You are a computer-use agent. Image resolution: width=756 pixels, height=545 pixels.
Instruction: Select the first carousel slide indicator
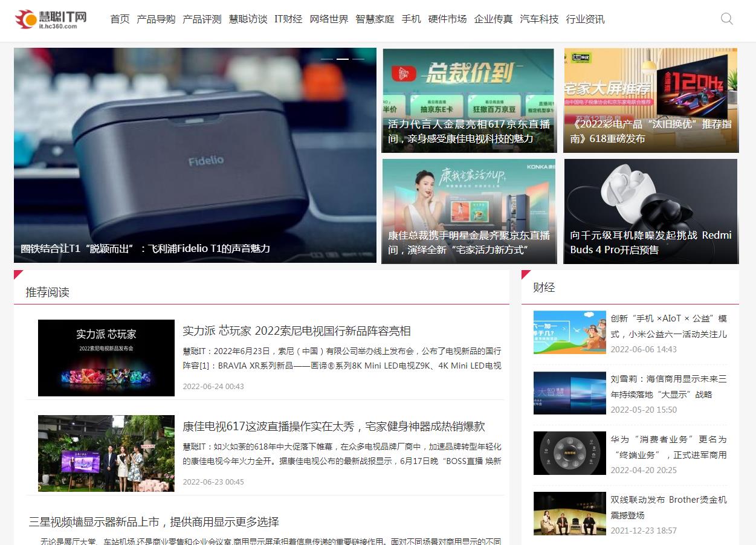point(327,59)
